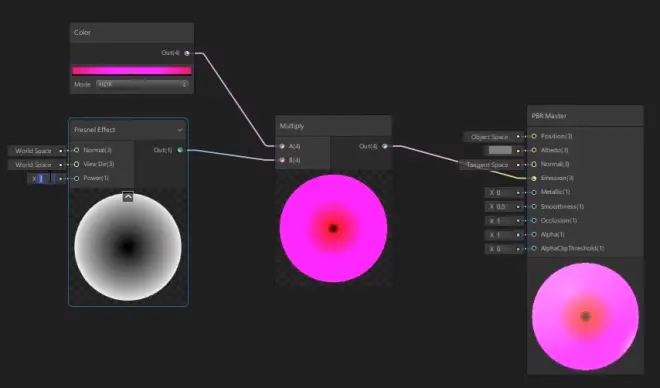The width and height of the screenshot is (660, 388).
Task: Open the Color node's Mode dropdown set to HDR
Action: coord(142,84)
